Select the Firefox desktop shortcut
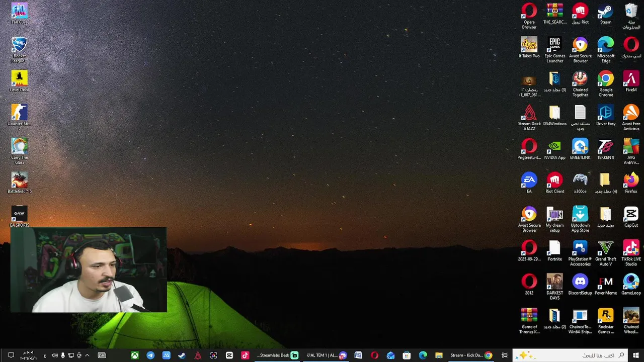 coord(631,183)
